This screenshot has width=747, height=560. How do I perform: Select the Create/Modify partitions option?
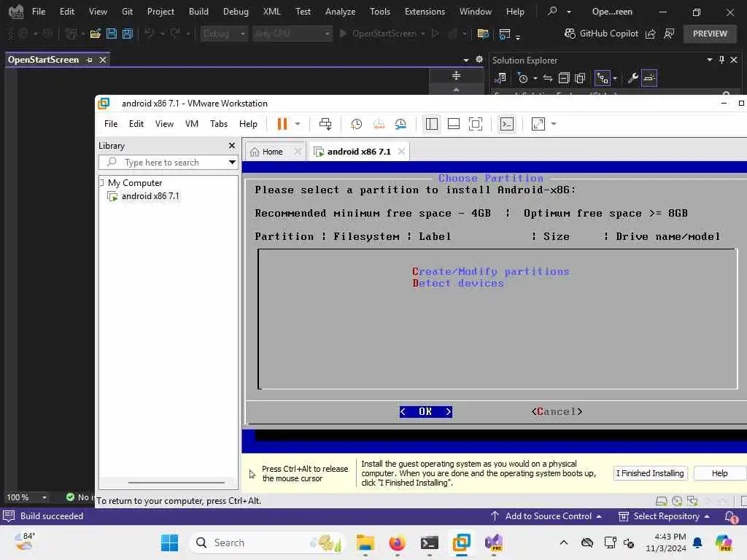click(491, 271)
